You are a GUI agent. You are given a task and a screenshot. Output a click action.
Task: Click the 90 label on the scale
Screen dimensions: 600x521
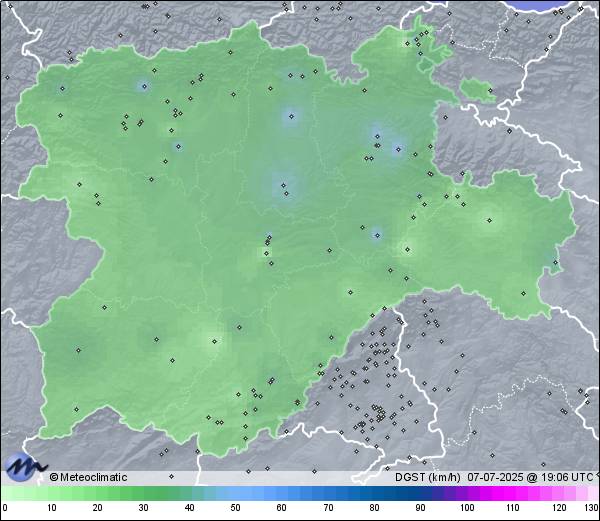[420, 508]
